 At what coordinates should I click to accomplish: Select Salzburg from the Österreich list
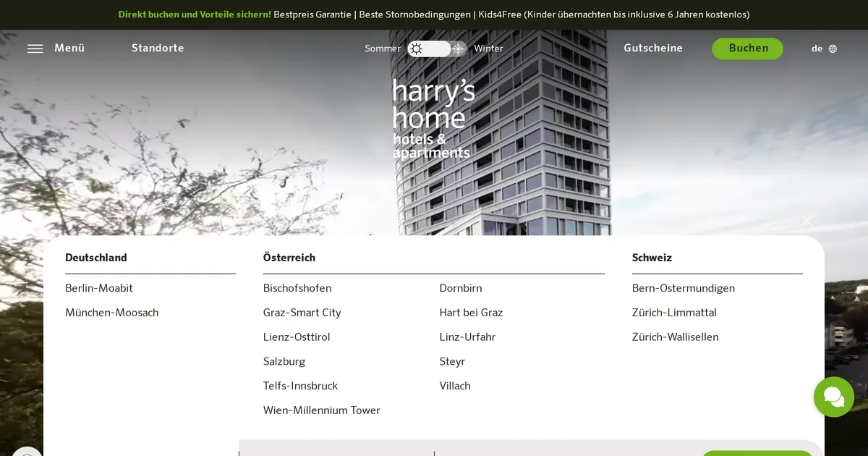284,361
